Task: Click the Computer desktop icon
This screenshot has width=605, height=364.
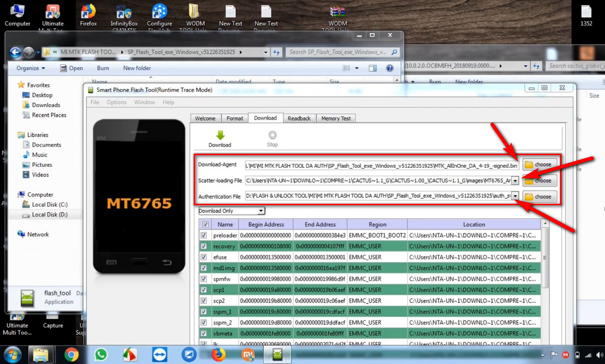Action: [x=17, y=15]
